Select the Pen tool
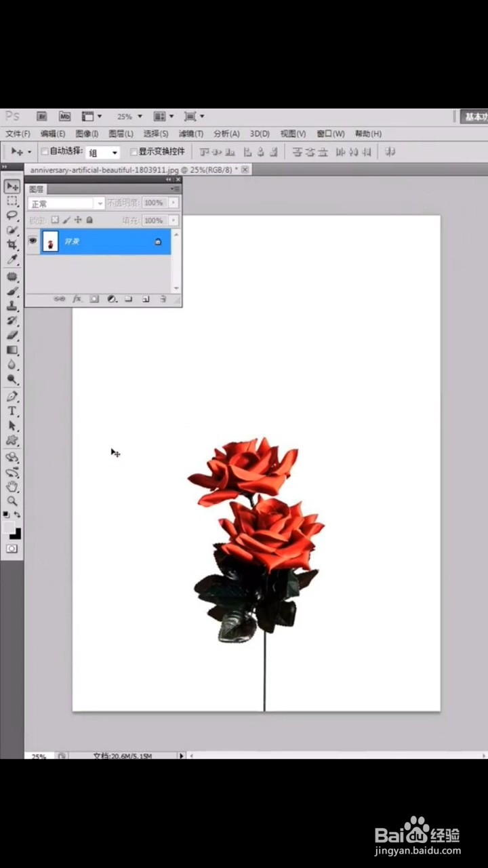Screen dimensions: 488x868 point(12,397)
